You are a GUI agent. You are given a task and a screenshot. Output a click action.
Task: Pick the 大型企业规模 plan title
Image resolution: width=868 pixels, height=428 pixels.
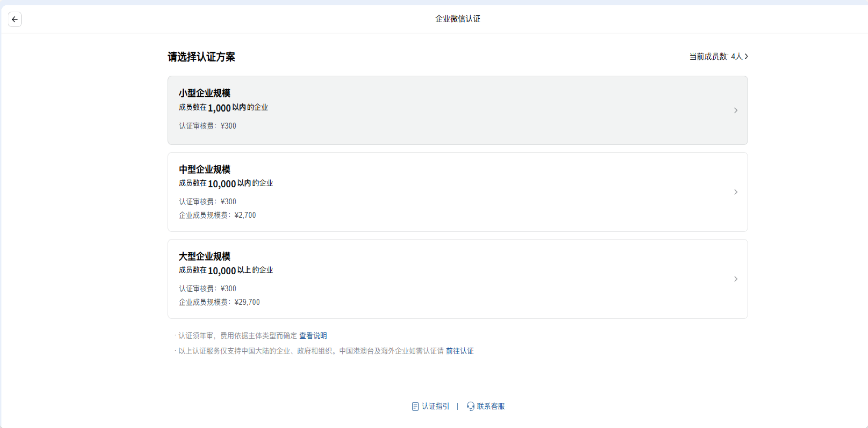(x=205, y=257)
